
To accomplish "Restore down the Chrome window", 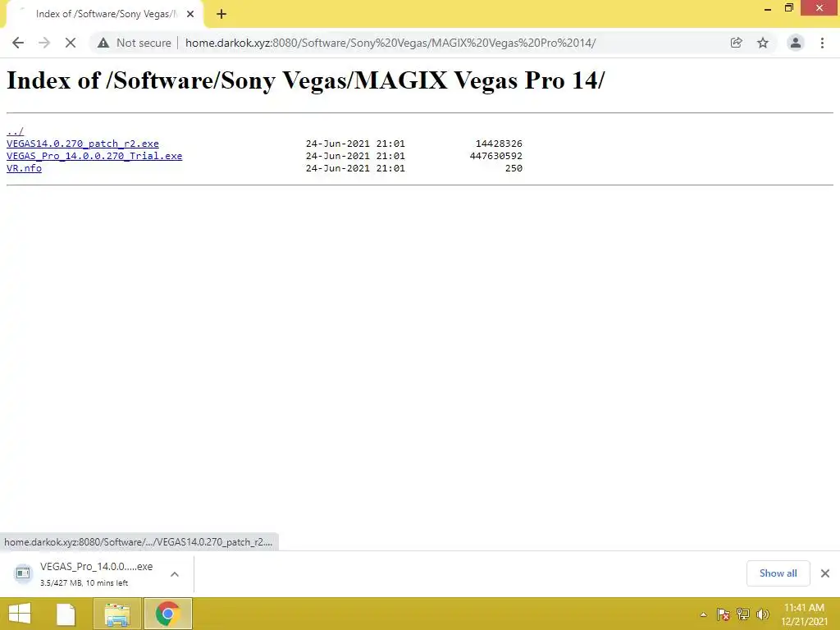I will [788, 8].
